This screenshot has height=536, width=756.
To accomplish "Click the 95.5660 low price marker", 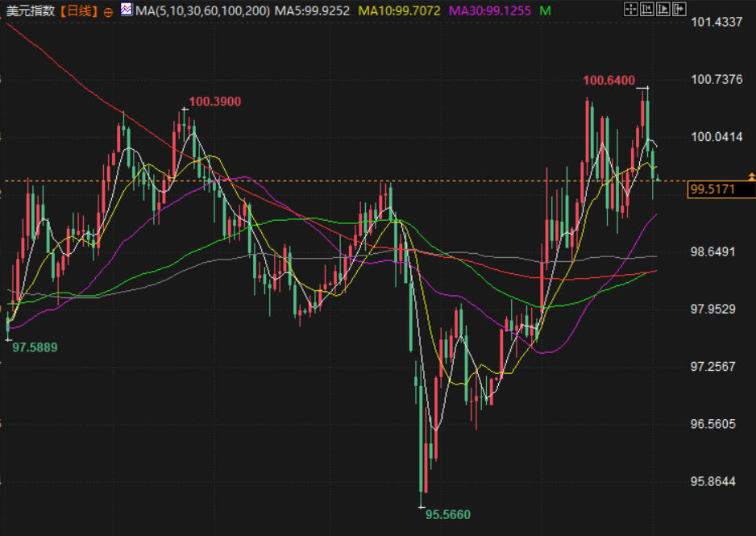I will pyautogui.click(x=448, y=515).
